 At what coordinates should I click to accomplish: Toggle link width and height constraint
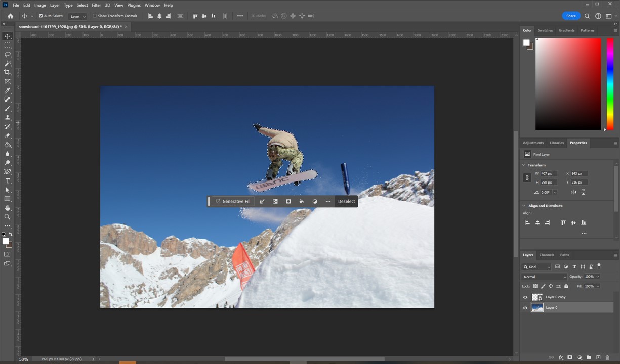[527, 178]
